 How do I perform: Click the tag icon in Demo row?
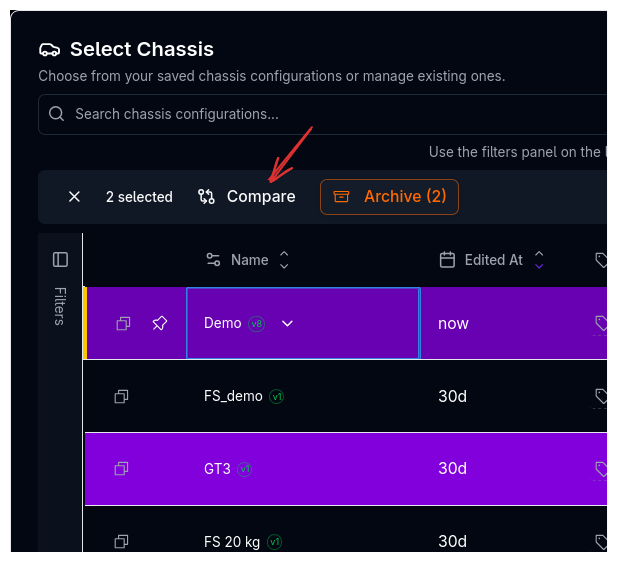click(x=601, y=323)
